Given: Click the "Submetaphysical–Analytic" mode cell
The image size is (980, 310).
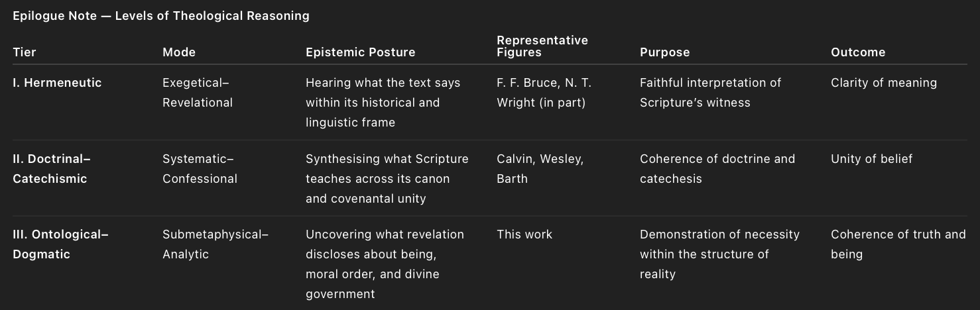Looking at the screenshot, I should pyautogui.click(x=215, y=244).
